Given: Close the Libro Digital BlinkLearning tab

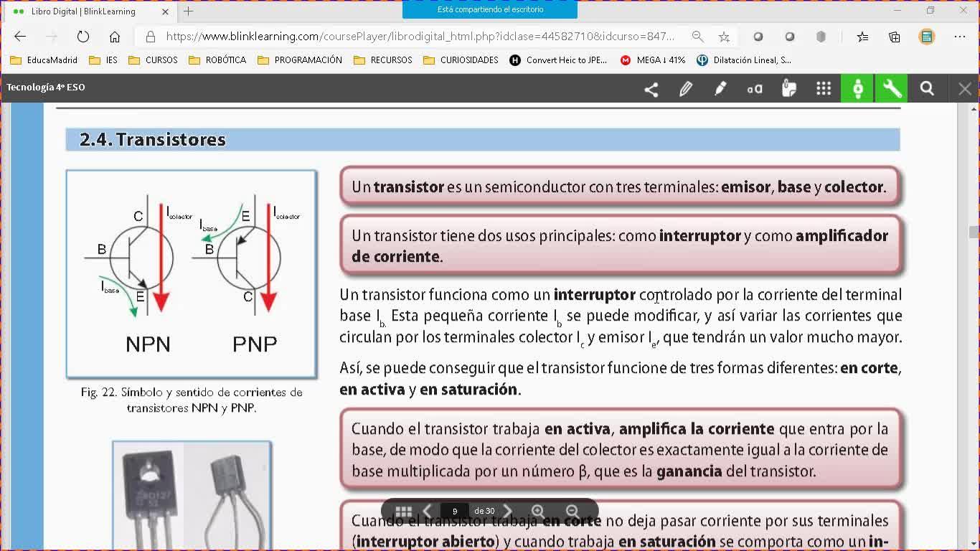Looking at the screenshot, I should [x=166, y=11].
